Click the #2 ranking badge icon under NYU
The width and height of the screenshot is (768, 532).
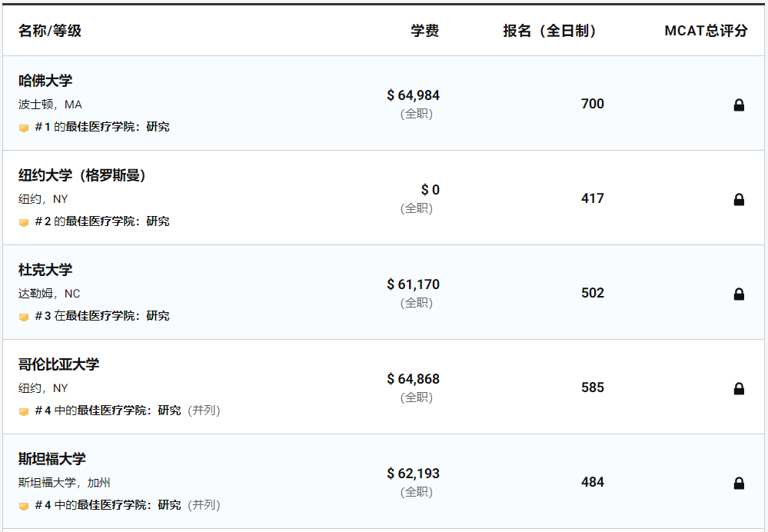click(x=24, y=222)
